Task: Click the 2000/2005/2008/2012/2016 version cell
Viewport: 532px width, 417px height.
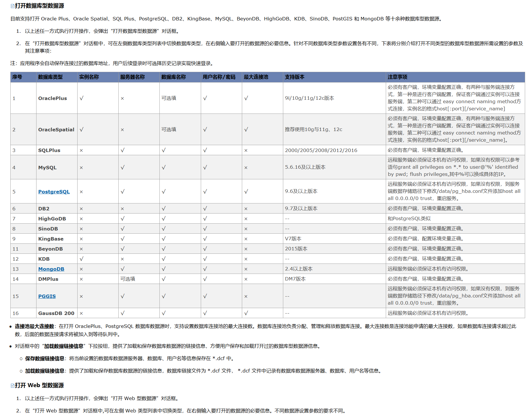Action: [x=334, y=150]
